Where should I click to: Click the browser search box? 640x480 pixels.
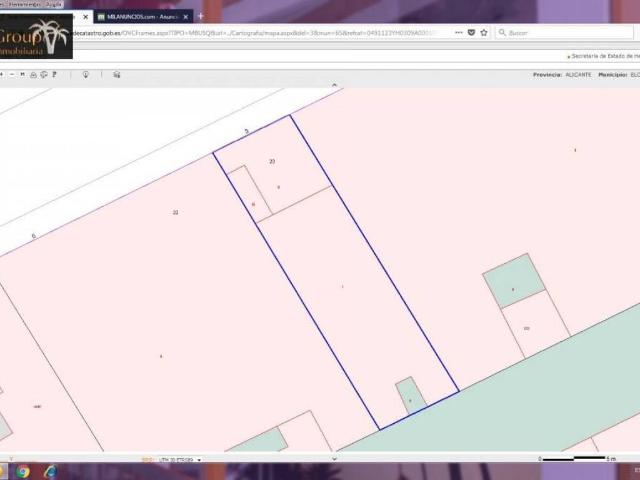pyautogui.click(x=565, y=32)
